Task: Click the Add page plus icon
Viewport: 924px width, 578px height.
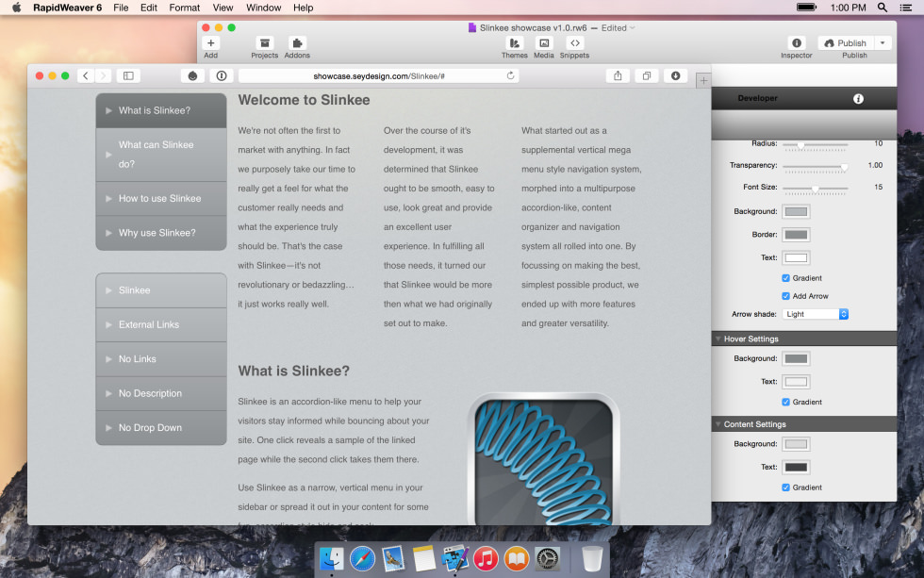Action: [210, 43]
